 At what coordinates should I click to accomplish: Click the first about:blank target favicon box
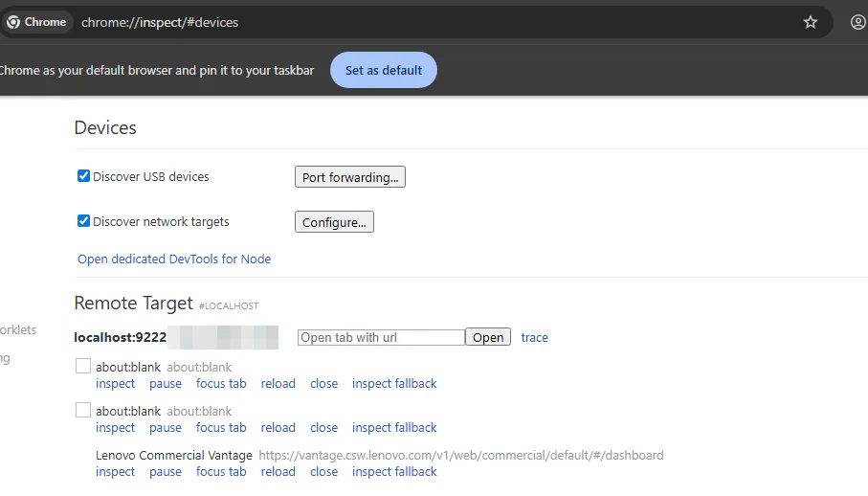[83, 366]
